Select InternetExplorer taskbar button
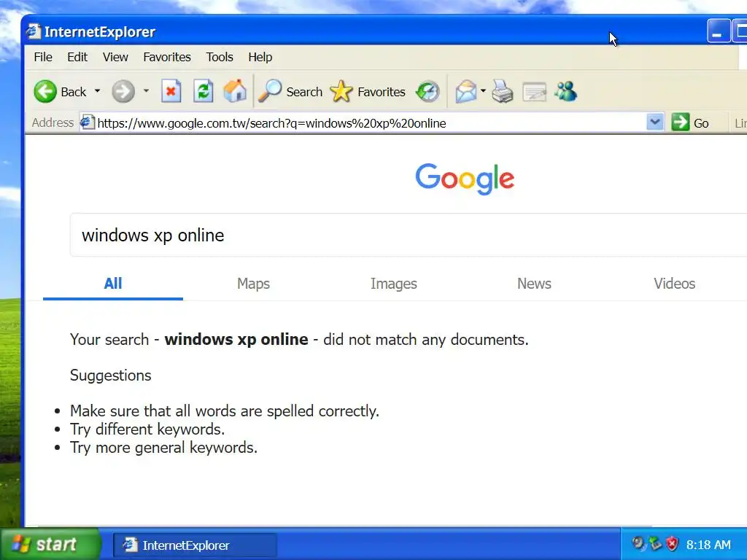 click(x=195, y=545)
